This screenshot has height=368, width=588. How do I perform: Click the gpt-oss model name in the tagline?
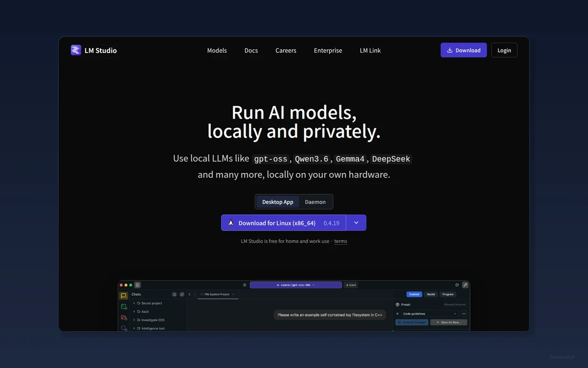(271, 159)
